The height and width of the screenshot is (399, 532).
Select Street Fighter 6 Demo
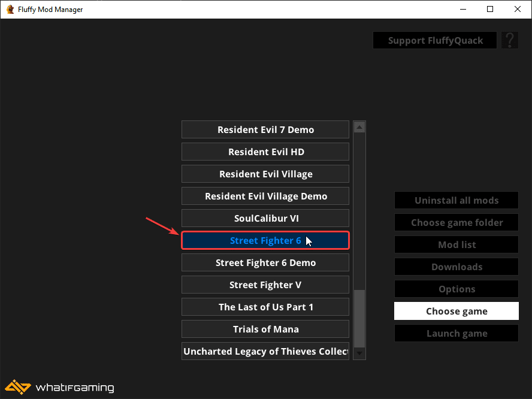(x=265, y=262)
